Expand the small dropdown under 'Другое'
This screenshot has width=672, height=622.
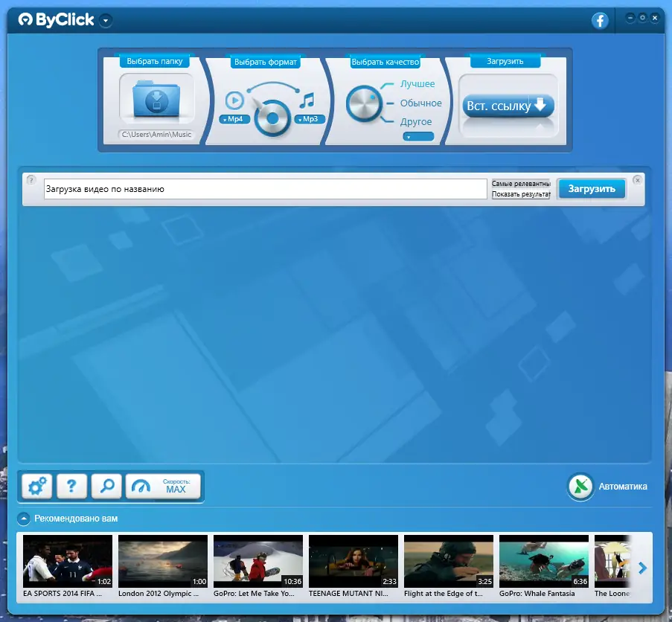pyautogui.click(x=418, y=136)
